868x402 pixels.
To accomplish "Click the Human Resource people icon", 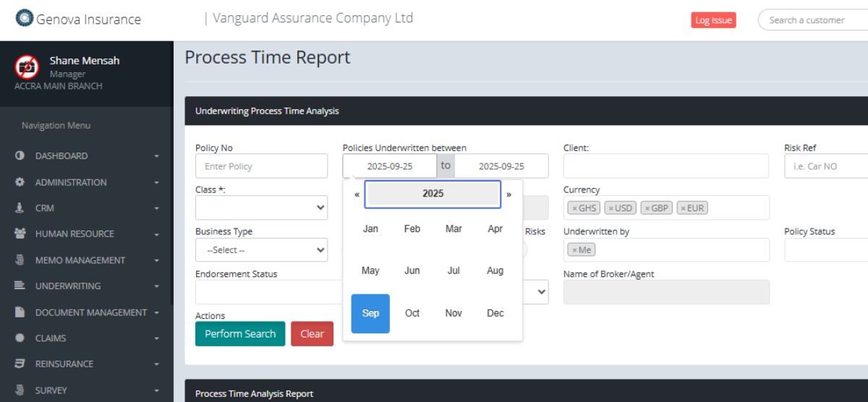I will (x=20, y=234).
